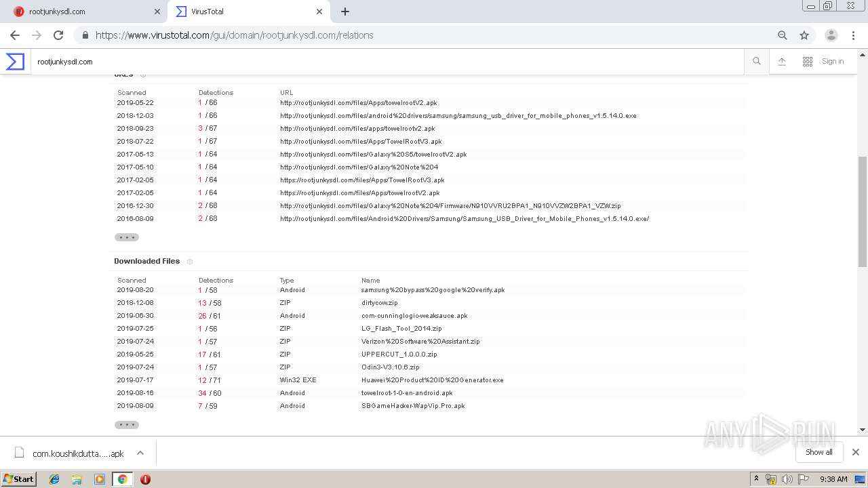Select the VirusTotal tab
The width and height of the screenshot is (868, 488).
click(248, 12)
